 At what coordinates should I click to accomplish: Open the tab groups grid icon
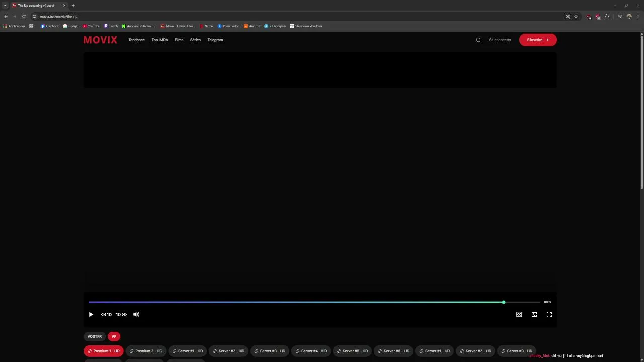coord(31,26)
